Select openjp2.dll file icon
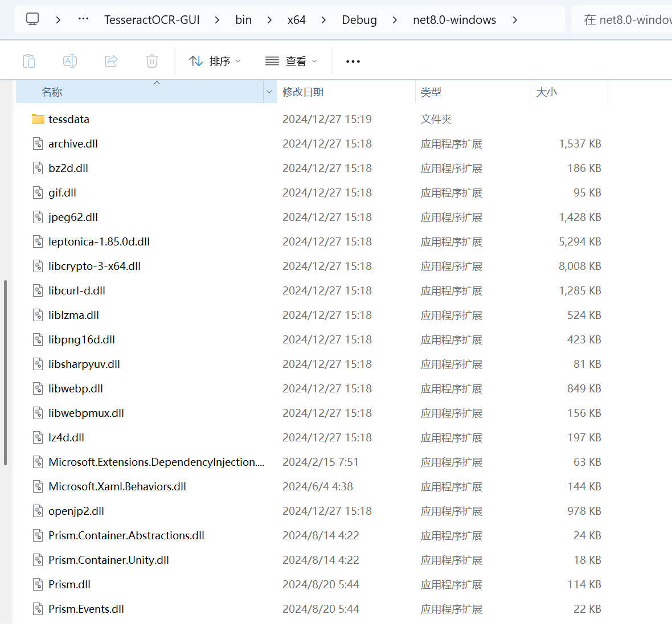The height and width of the screenshot is (631, 672). pos(38,511)
